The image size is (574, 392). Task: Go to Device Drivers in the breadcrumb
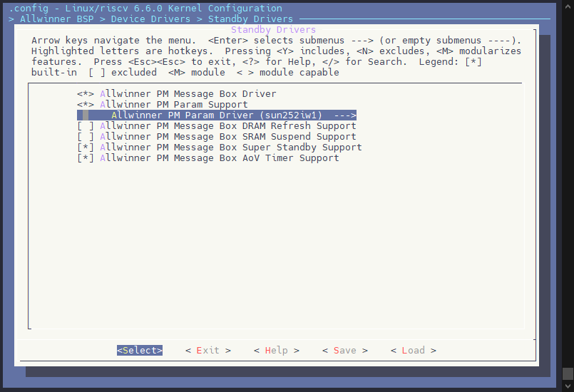[150, 19]
